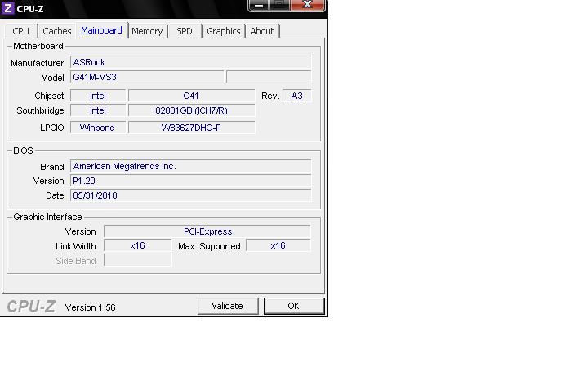
Task: Minimize the CPU-Z window
Action: tap(258, 5)
